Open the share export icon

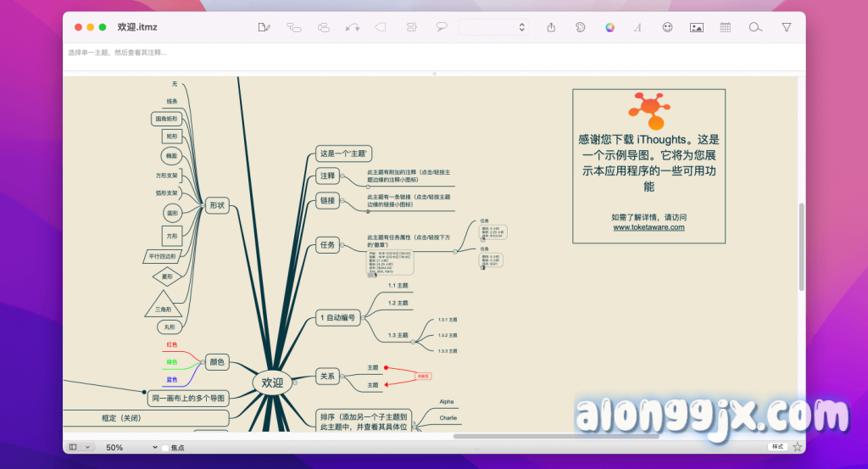(x=551, y=27)
